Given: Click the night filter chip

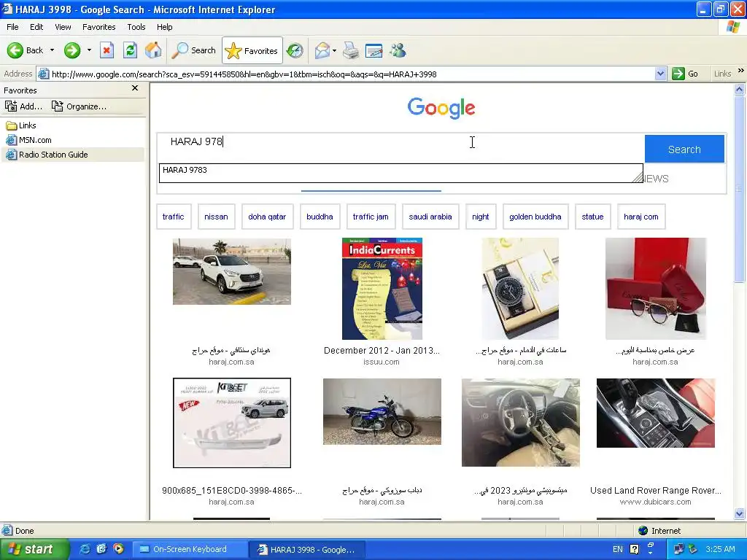Looking at the screenshot, I should tap(481, 217).
